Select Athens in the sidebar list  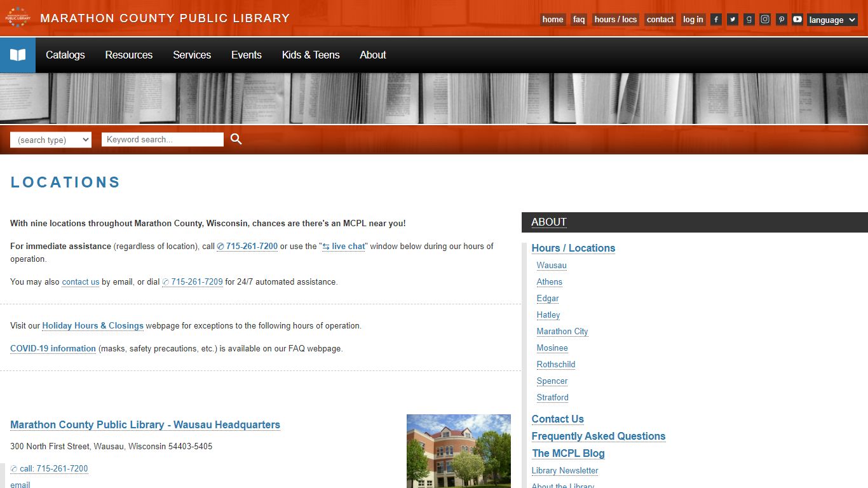[550, 282]
